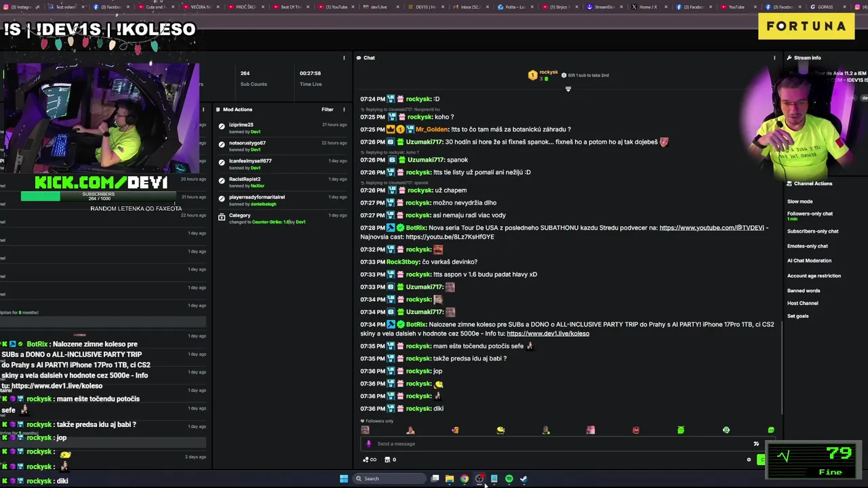868x488 pixels.
Task: Click the Category change icon in Mod Actions
Action: pyautogui.click(x=222, y=217)
